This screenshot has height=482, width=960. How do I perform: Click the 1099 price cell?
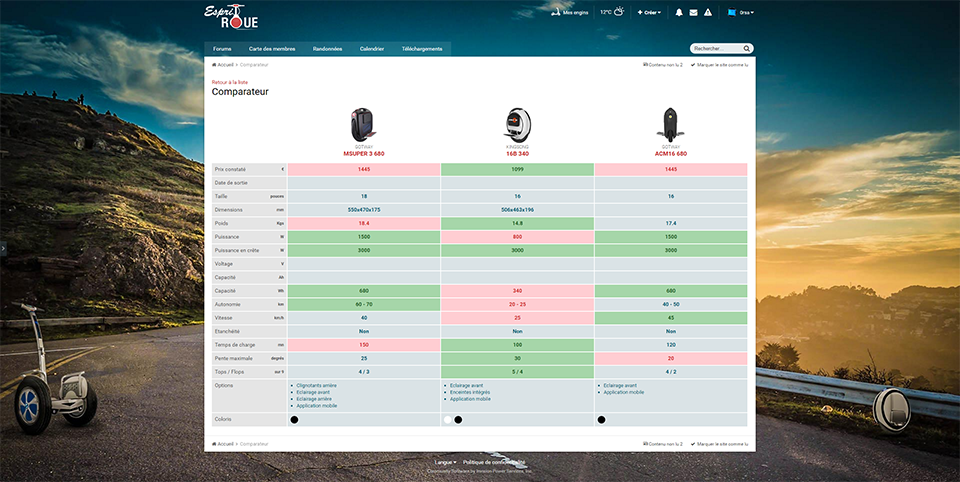click(x=517, y=170)
